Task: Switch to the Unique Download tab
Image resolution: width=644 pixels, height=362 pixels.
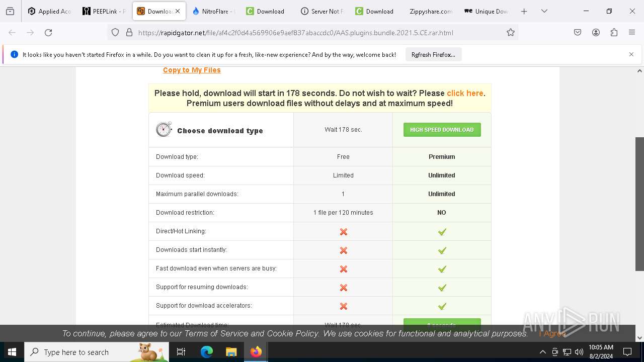Action: tap(486, 11)
